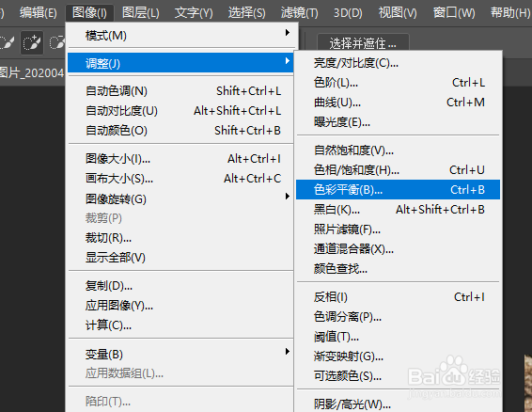This screenshot has height=412, width=532.
Task: Open the 滤镜(T) menu
Action: (299, 13)
